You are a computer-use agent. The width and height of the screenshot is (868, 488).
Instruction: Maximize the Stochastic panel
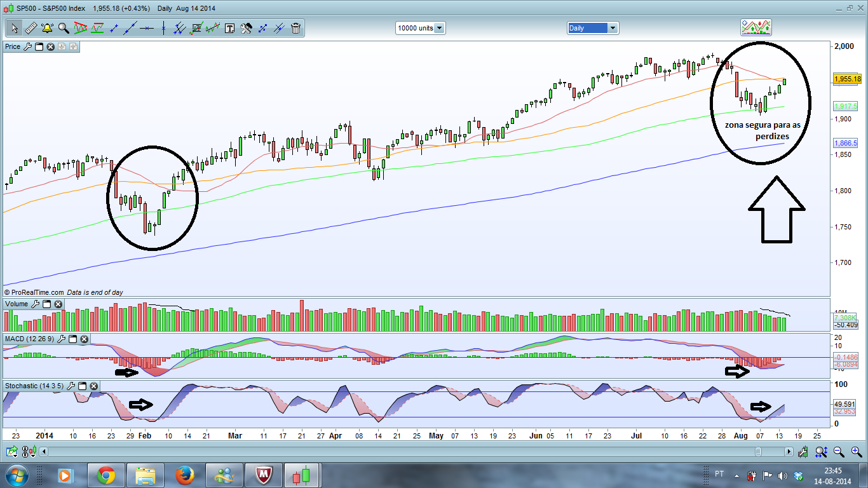point(83,386)
